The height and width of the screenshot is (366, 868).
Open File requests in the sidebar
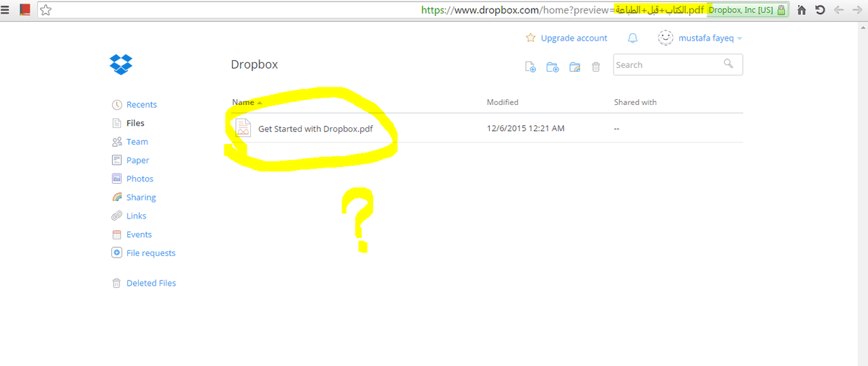click(x=150, y=253)
